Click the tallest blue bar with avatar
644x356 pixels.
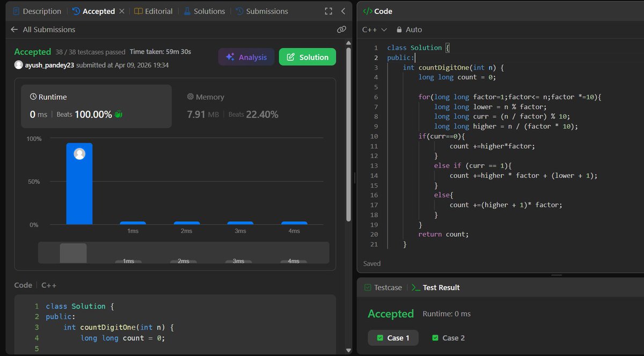[79, 184]
